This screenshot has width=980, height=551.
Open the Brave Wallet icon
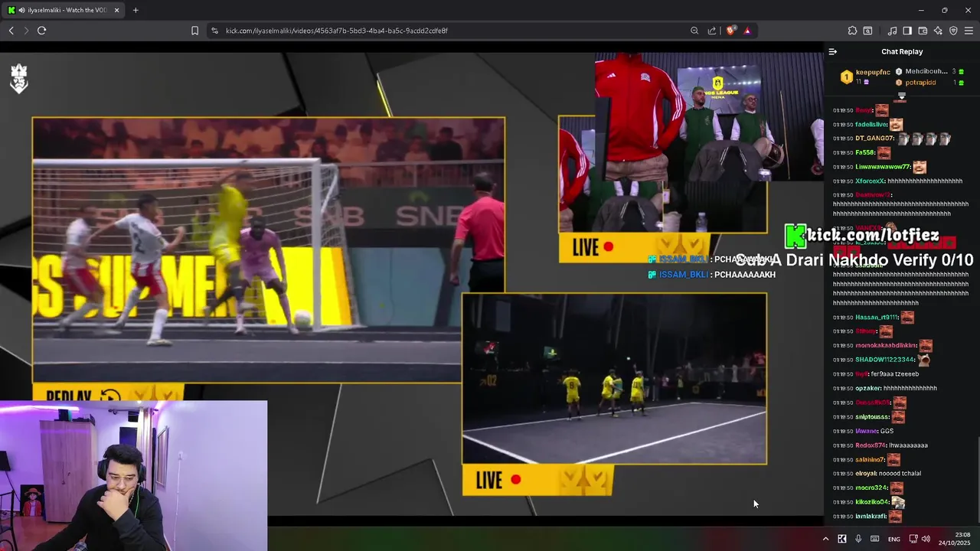pos(923,31)
